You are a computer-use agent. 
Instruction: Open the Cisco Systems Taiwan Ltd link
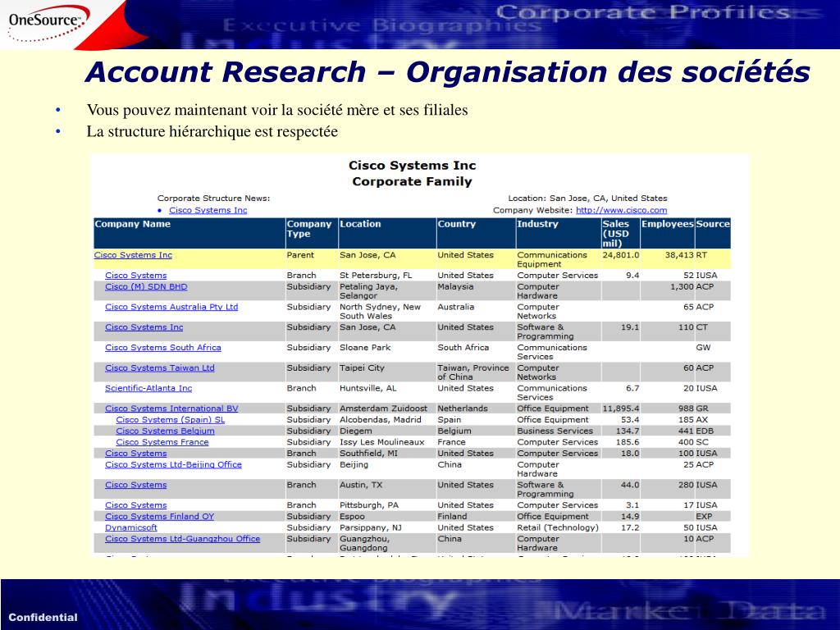160,368
